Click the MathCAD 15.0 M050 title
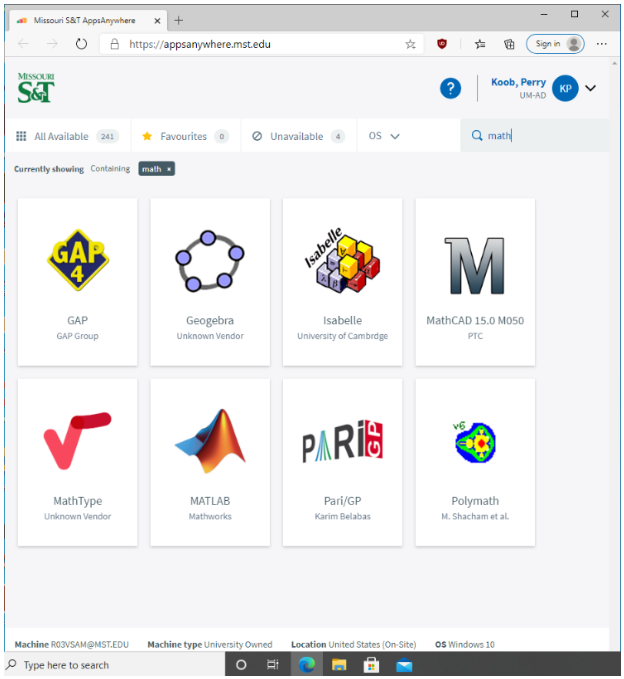 pos(475,320)
